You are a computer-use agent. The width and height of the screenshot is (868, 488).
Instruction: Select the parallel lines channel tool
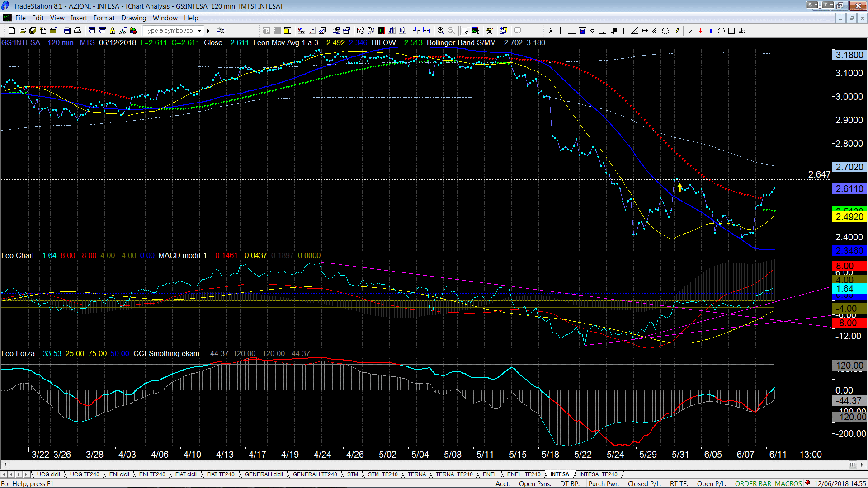655,31
